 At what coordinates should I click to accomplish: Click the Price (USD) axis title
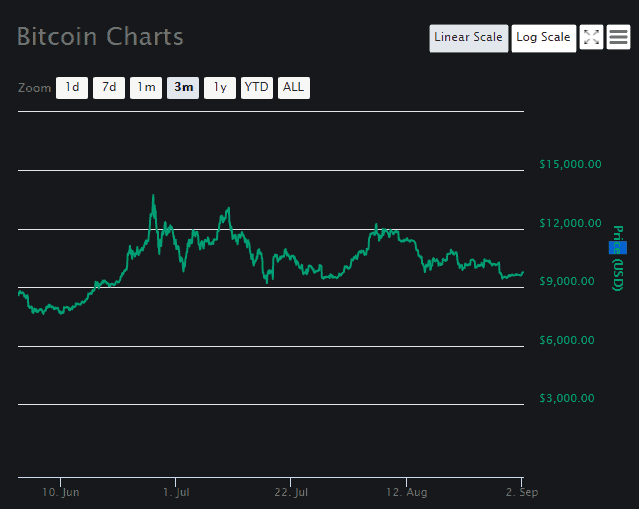pyautogui.click(x=618, y=258)
